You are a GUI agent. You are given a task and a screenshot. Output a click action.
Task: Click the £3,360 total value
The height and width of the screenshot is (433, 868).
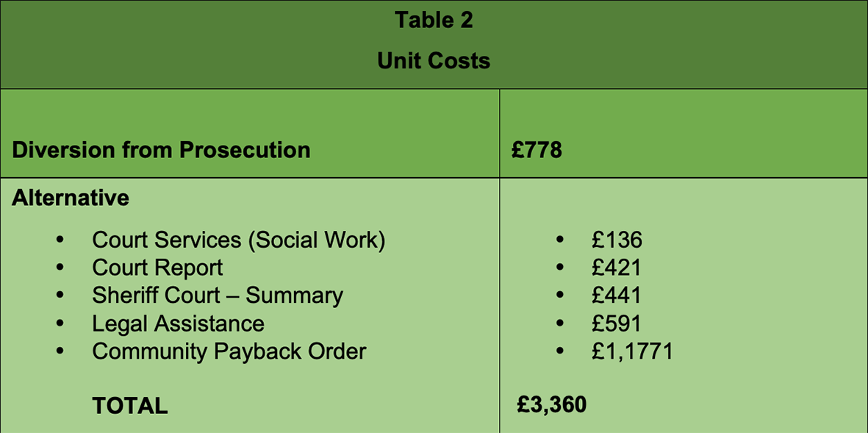point(552,405)
